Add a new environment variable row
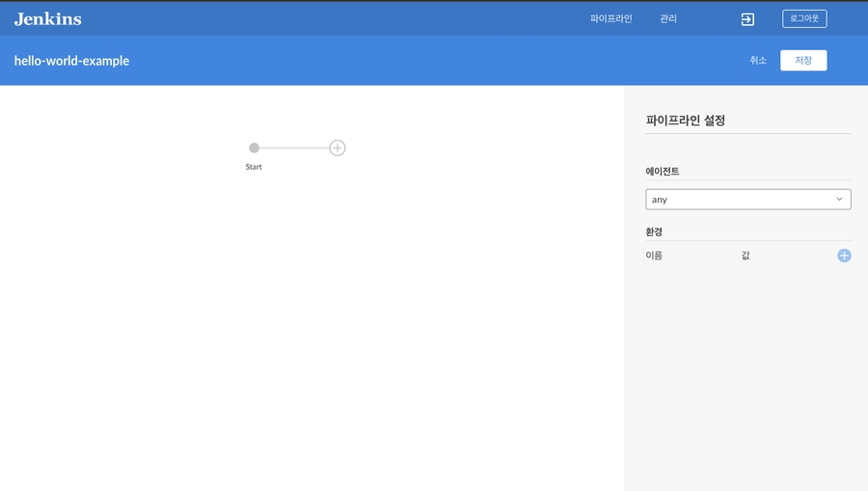Image resolution: width=868 pixels, height=491 pixels. coord(844,256)
